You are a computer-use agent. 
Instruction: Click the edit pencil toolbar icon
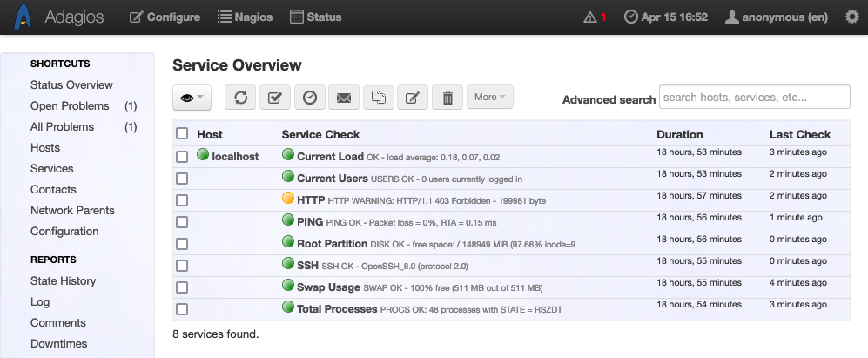point(413,98)
